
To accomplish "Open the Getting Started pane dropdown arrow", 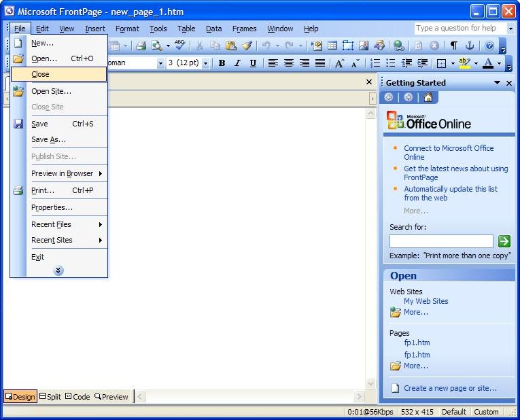I will [x=497, y=82].
